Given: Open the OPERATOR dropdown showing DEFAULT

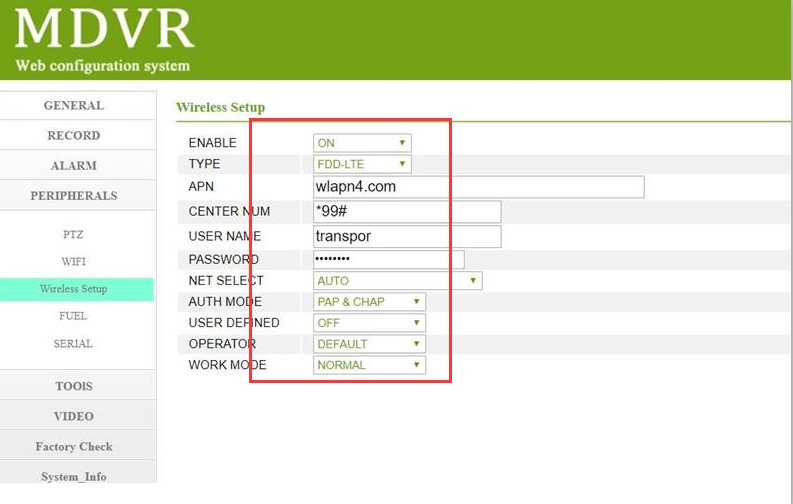Looking at the screenshot, I should [x=369, y=344].
